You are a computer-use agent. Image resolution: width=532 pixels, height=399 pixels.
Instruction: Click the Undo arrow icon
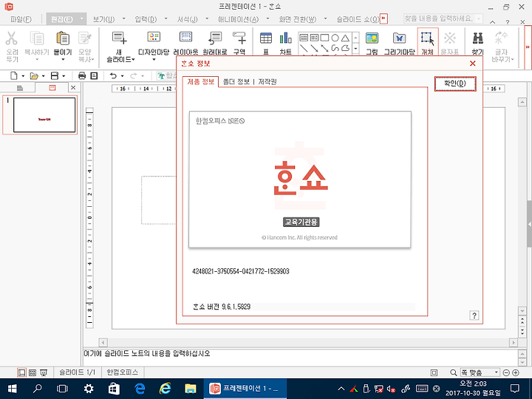pos(113,75)
